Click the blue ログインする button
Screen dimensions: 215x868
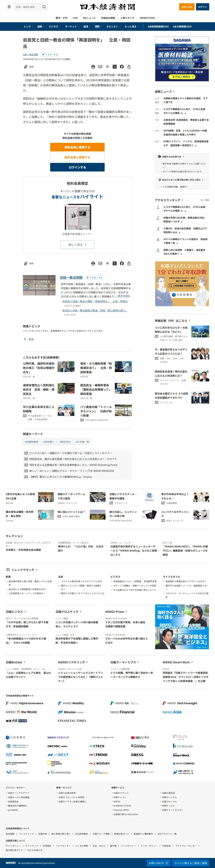tap(77, 167)
